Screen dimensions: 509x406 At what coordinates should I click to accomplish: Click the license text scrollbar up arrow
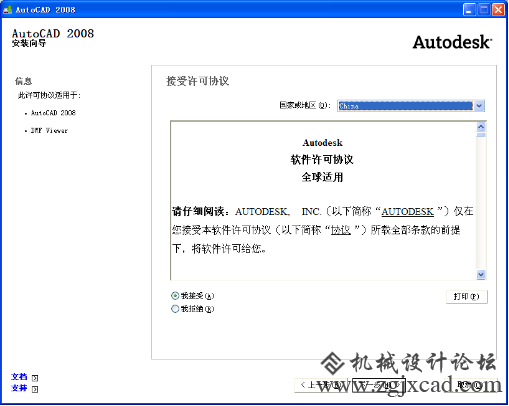(481, 127)
